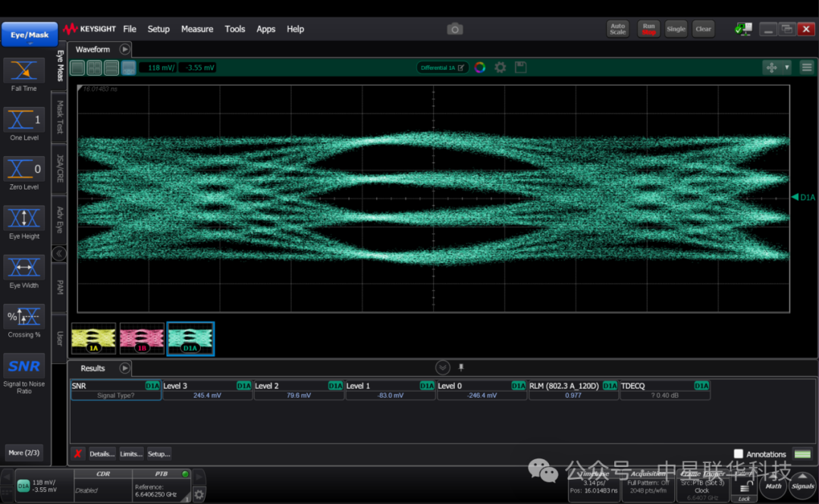The width and height of the screenshot is (819, 504).
Task: Delete result with the red X icon
Action: pos(78,454)
